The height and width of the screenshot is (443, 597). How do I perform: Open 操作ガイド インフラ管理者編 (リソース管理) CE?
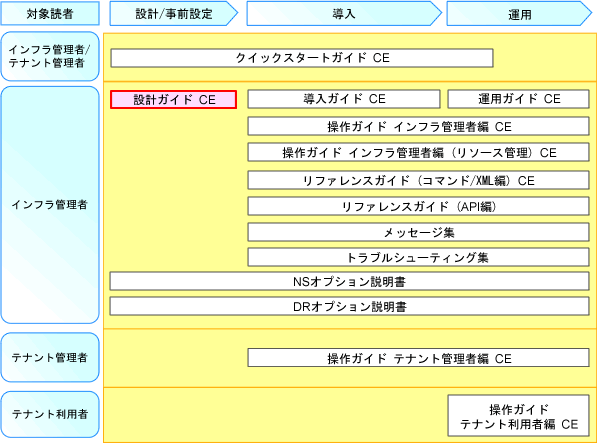coord(418,153)
